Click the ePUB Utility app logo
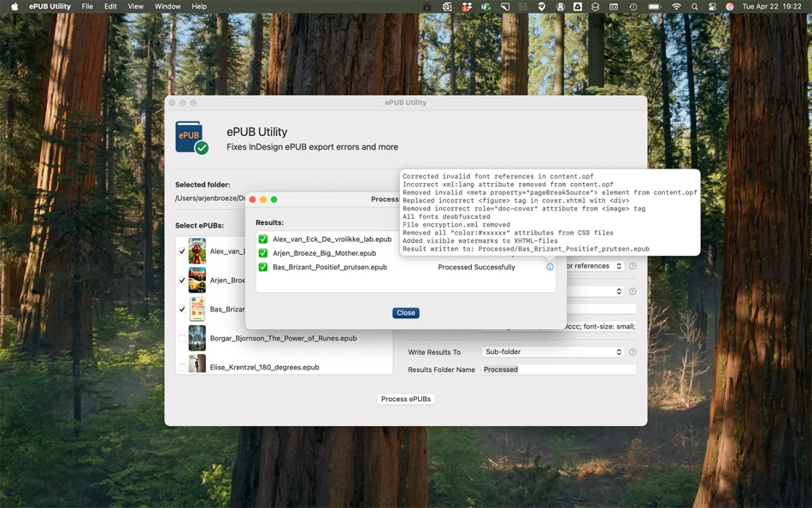This screenshot has height=508, width=812. coord(191,138)
